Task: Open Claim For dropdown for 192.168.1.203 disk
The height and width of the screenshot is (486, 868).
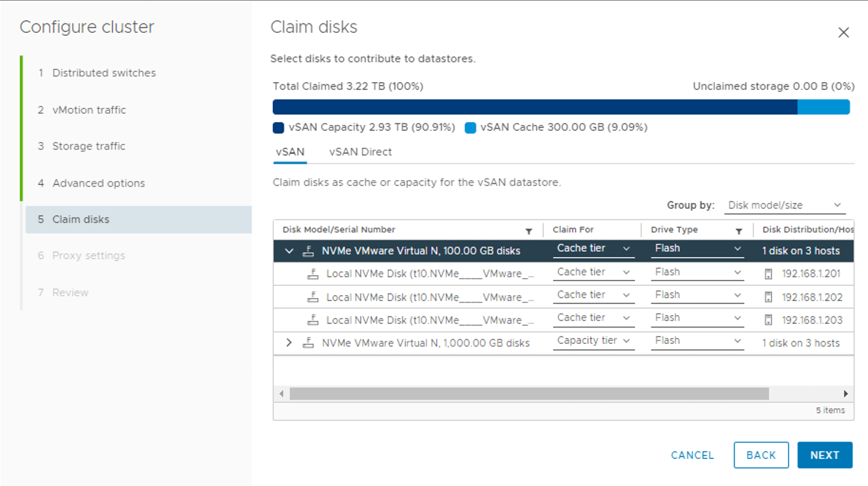Action: pyautogui.click(x=594, y=318)
